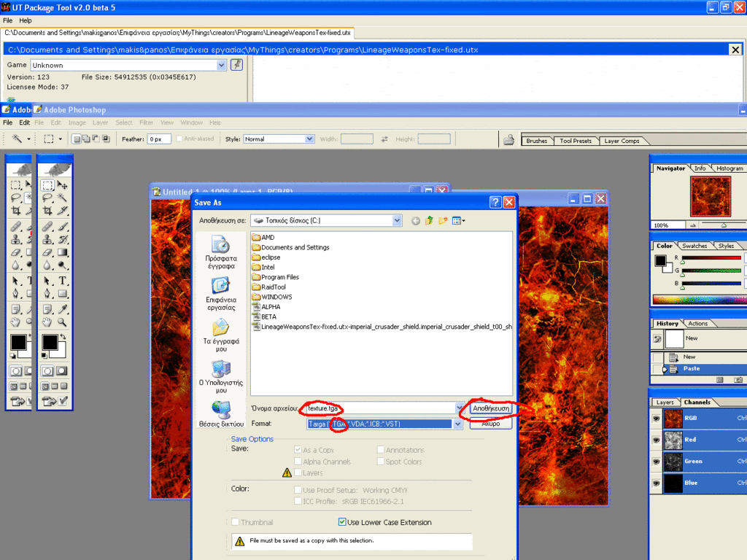Click the Create New Folder icon
The image size is (747, 560).
[444, 220]
